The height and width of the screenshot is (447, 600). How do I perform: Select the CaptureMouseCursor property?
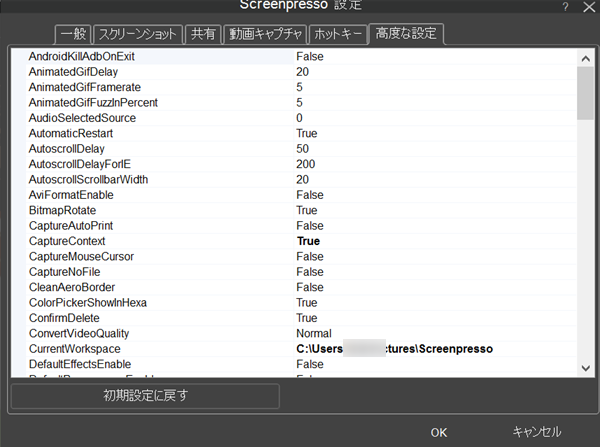tap(81, 256)
